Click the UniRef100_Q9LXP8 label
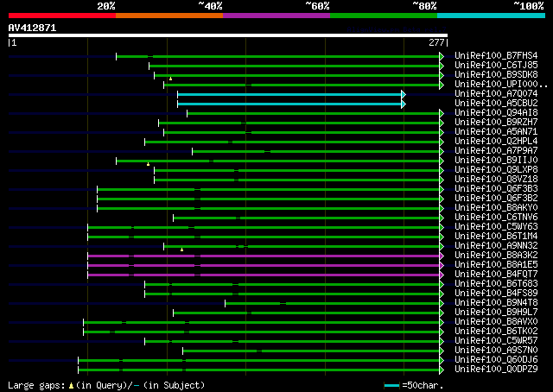 496,170
